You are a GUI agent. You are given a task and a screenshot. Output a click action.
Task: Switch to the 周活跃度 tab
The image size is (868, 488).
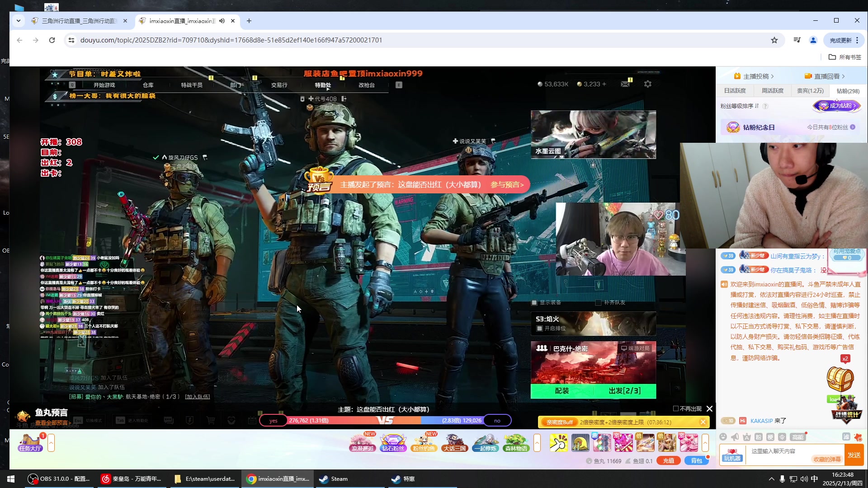coord(773,91)
